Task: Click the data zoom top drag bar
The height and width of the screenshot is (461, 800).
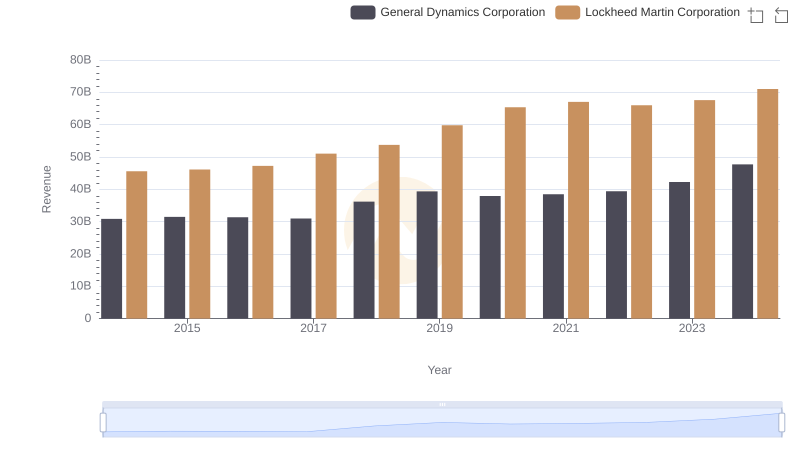Action: tap(442, 404)
